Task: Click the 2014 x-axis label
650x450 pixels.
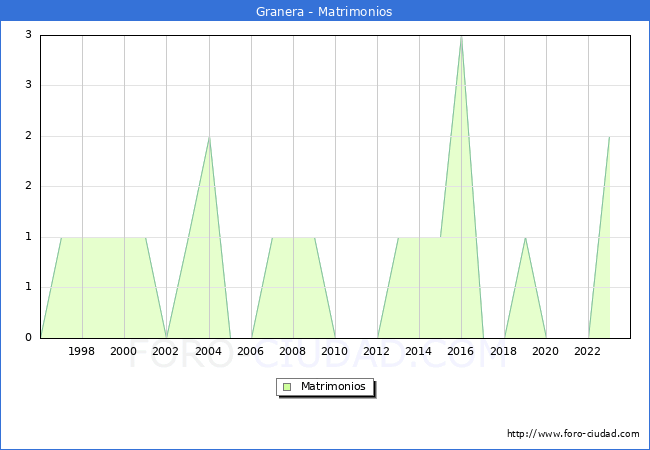Action: 419,351
